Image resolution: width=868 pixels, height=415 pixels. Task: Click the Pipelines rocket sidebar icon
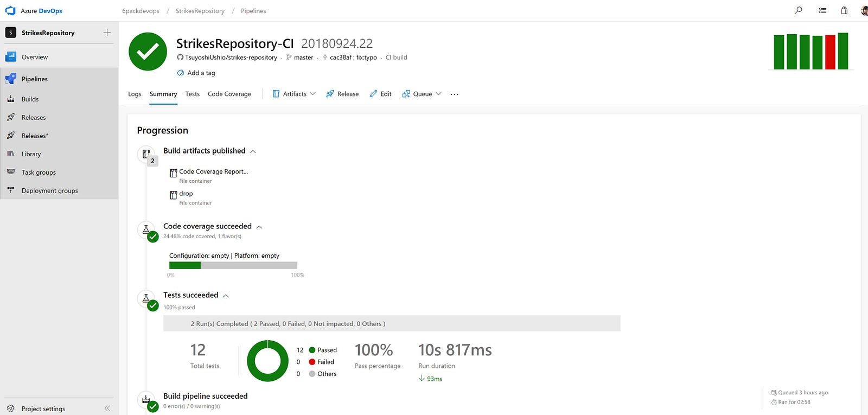pos(10,79)
